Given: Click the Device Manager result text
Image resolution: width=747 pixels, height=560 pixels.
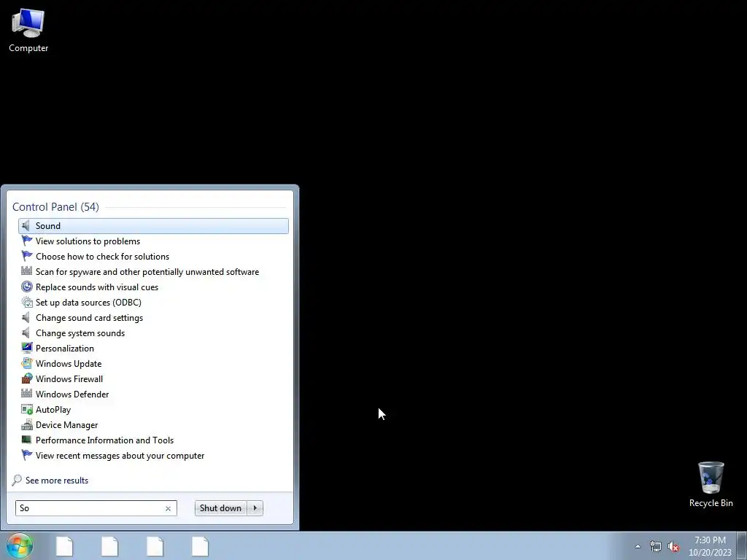Looking at the screenshot, I should tap(66, 425).
